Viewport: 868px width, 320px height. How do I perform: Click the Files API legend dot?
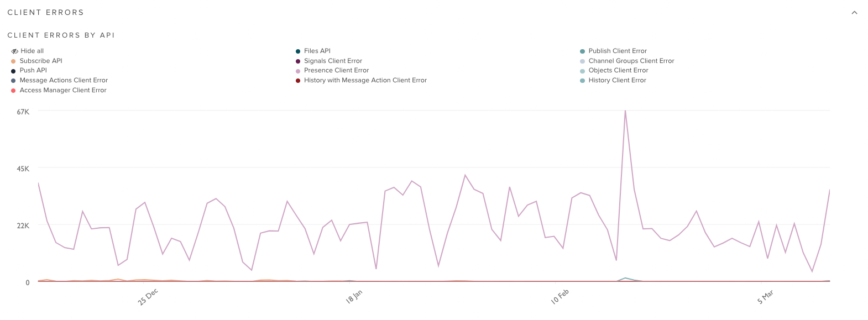click(x=298, y=51)
